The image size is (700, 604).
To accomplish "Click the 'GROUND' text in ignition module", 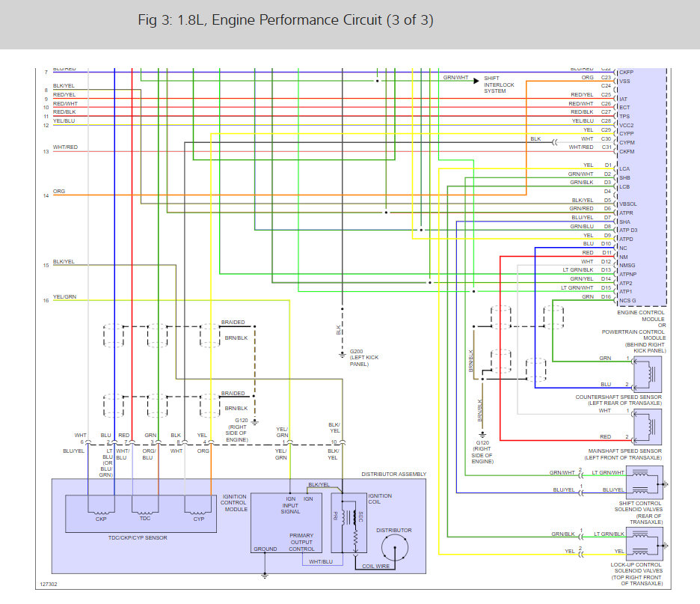I will (265, 549).
